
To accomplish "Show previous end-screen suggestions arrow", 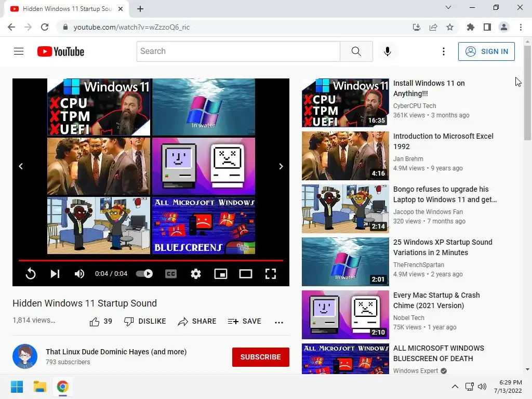I will pyautogui.click(x=21, y=166).
